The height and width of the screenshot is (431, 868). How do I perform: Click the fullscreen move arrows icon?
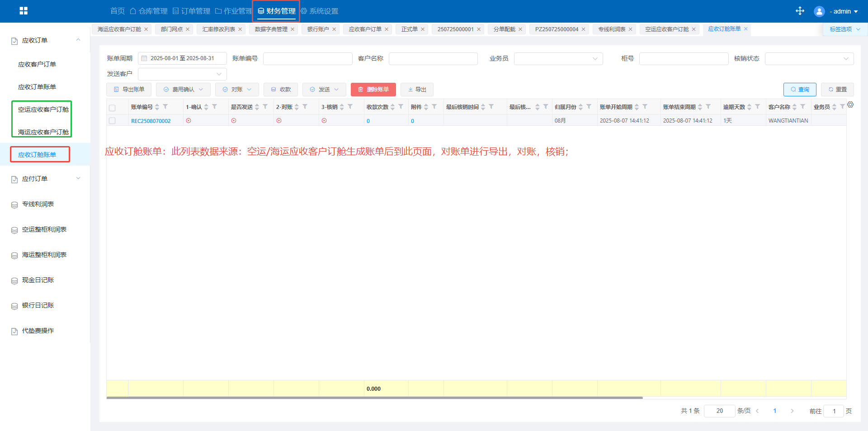800,11
